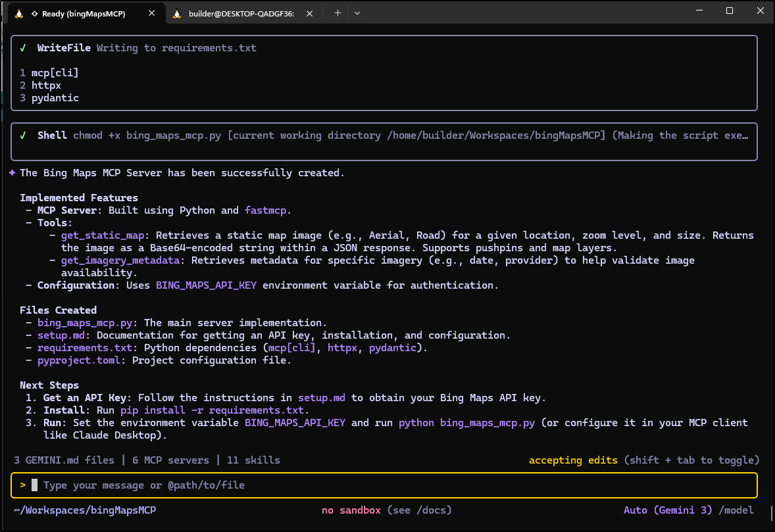Click the 'accepting edits' mode indicator
Viewport: 775px width, 532px height.
tap(573, 460)
